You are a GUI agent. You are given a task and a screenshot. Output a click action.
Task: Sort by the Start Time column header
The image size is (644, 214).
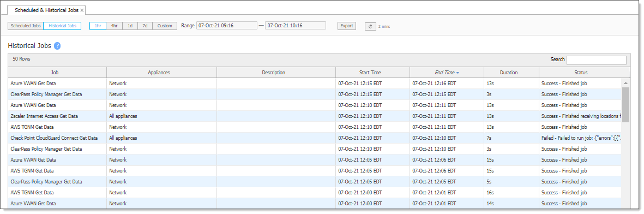pos(372,73)
